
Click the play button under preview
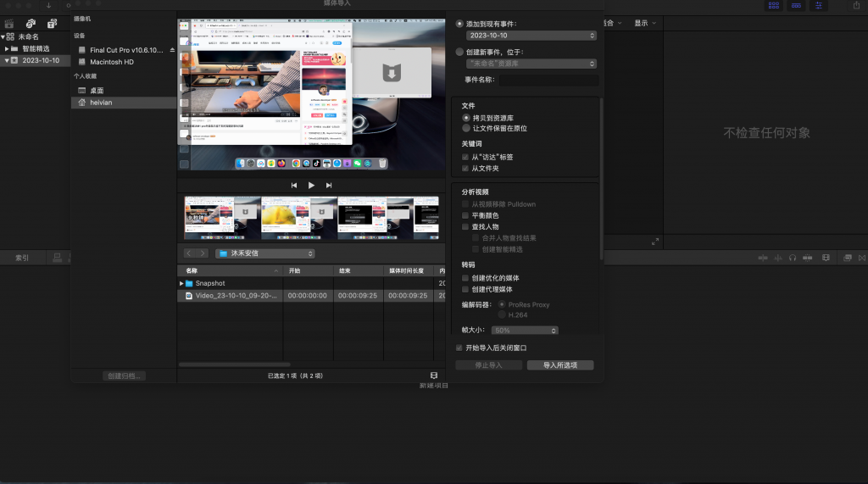(x=311, y=186)
